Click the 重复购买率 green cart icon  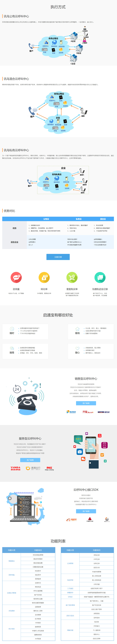72,277
